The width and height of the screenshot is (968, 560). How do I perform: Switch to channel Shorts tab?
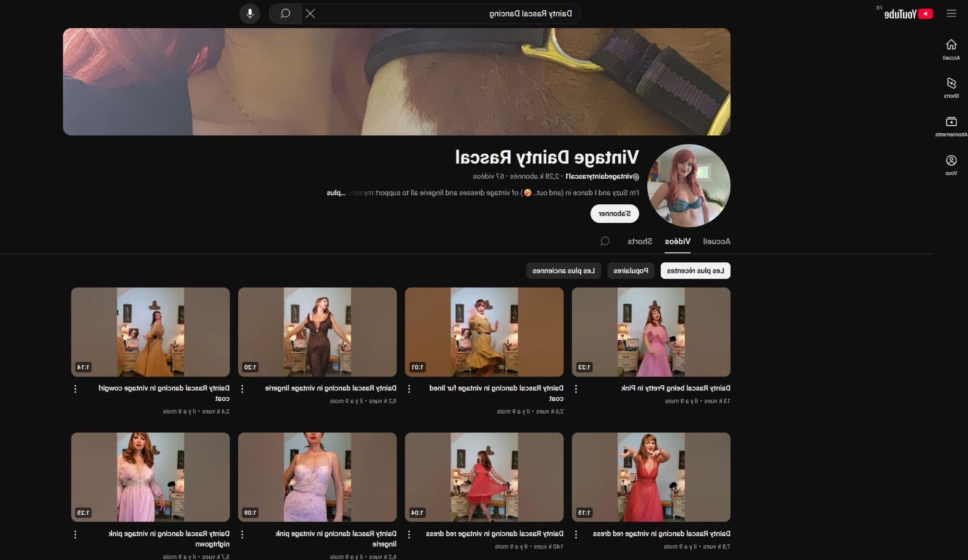[639, 241]
